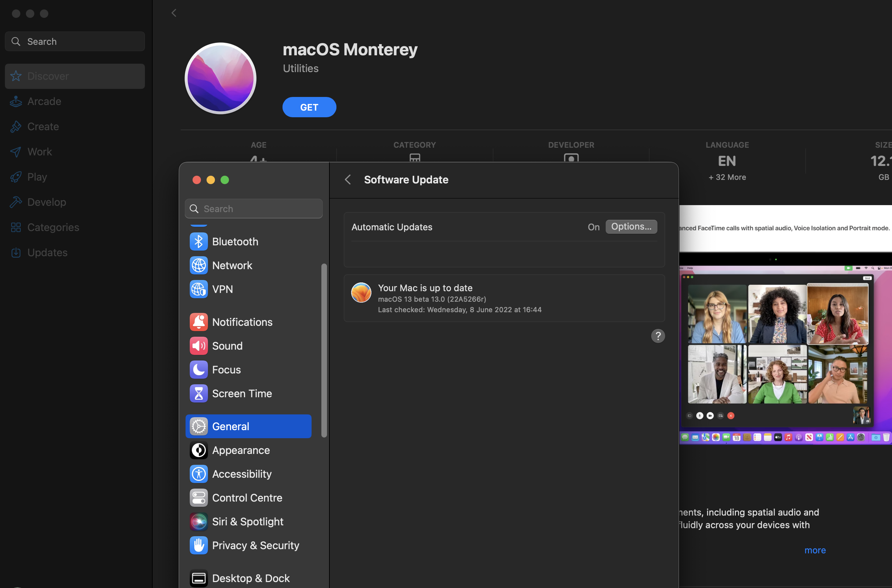
Task: Select Siri & Spotlight in sidebar
Action: coord(247,521)
